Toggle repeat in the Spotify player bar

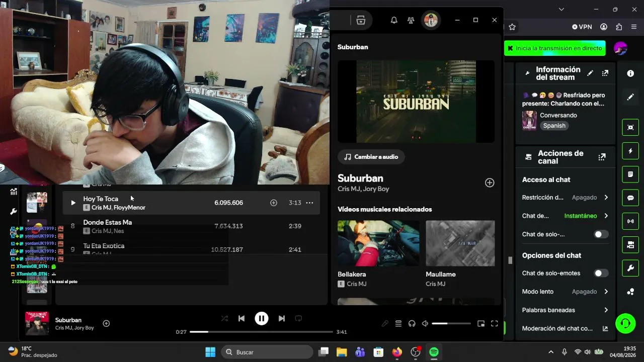[x=298, y=318]
